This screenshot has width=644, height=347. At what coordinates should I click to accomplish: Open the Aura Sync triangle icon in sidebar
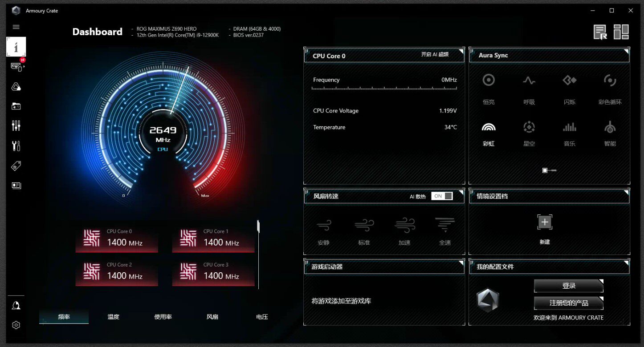click(16, 86)
